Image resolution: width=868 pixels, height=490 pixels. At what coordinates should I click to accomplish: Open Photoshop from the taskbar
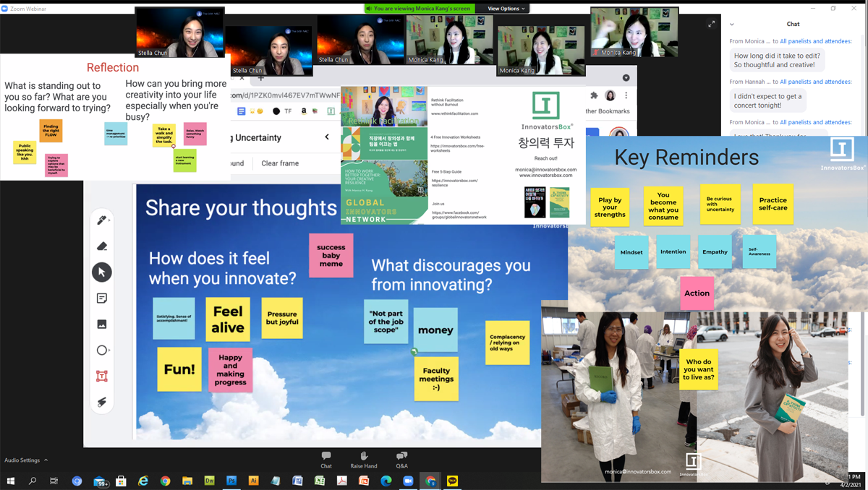231,481
